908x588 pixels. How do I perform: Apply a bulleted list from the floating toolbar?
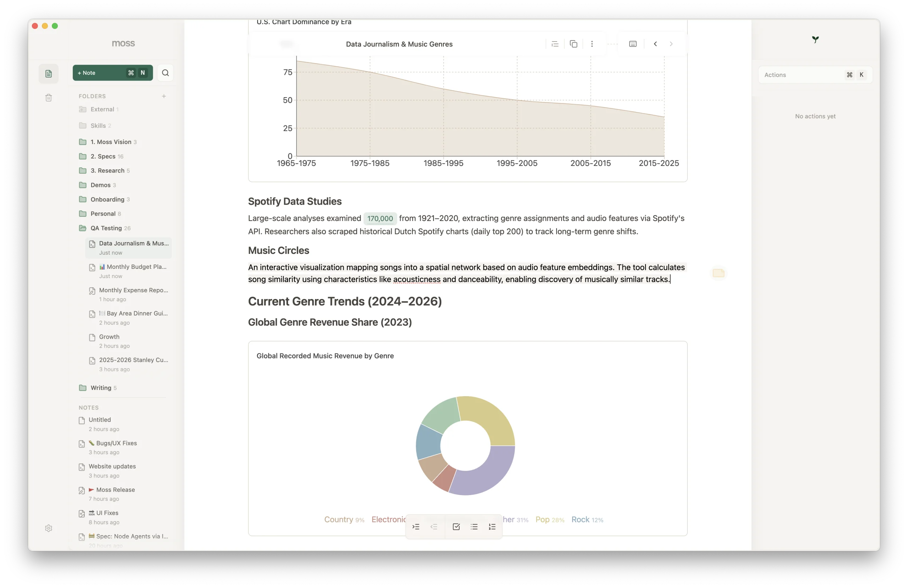click(x=474, y=527)
